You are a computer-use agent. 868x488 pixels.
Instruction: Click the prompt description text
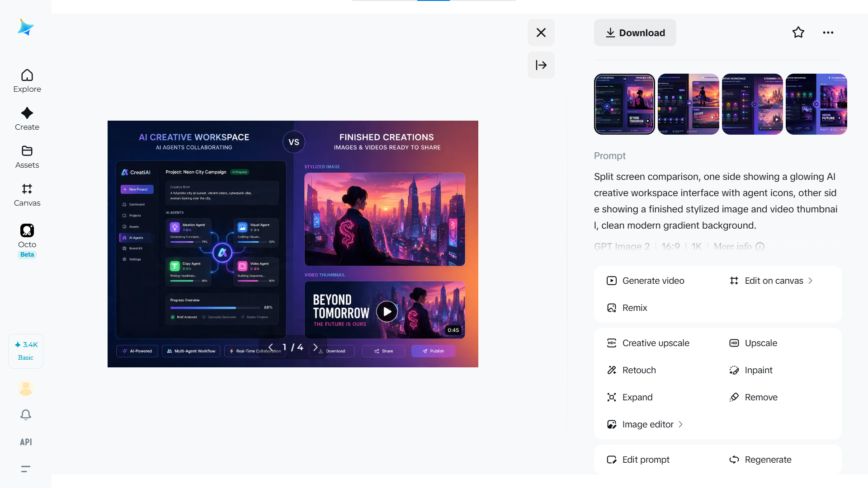point(716,201)
